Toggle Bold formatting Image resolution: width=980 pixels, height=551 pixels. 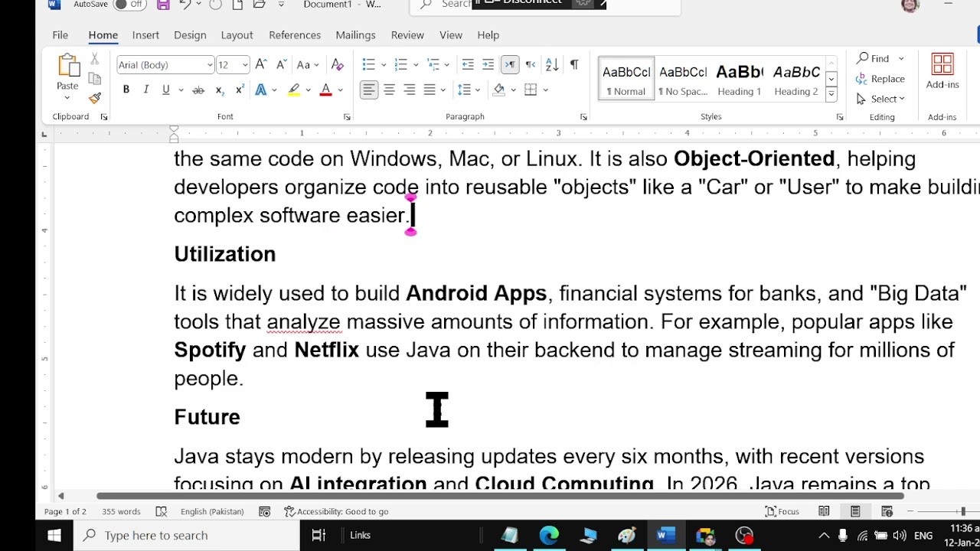(126, 90)
